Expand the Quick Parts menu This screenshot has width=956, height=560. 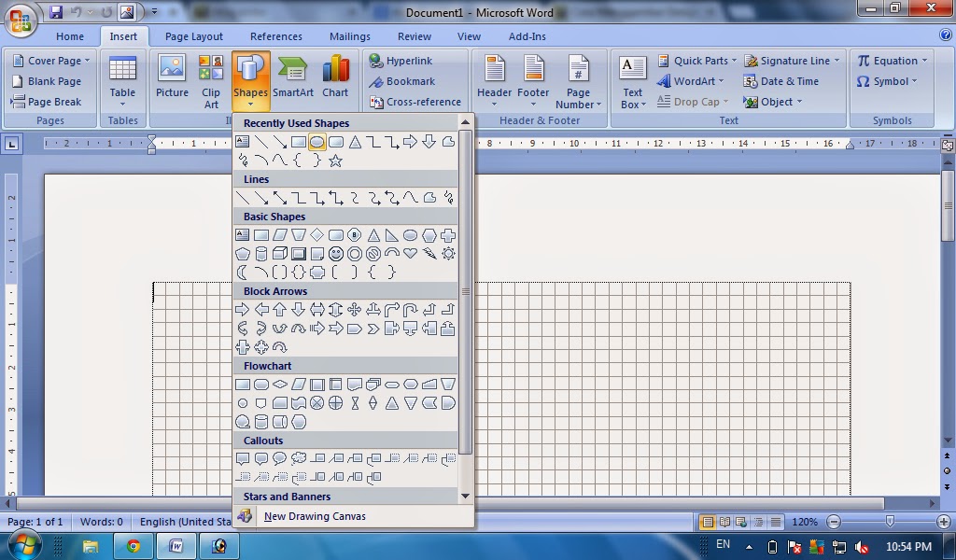click(696, 61)
